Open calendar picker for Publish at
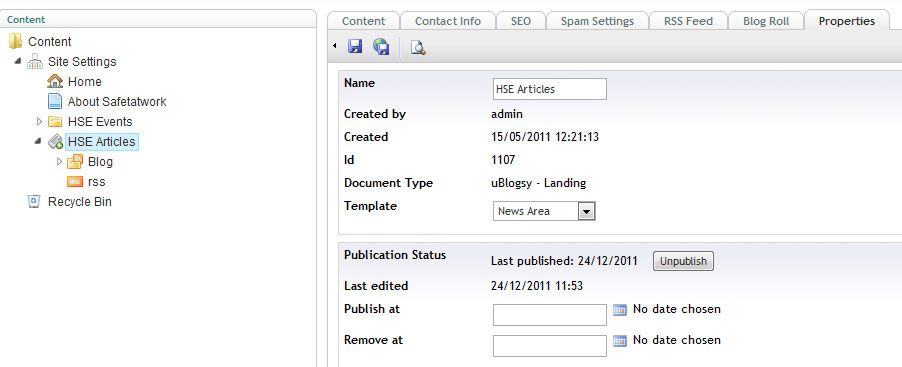 click(x=620, y=310)
